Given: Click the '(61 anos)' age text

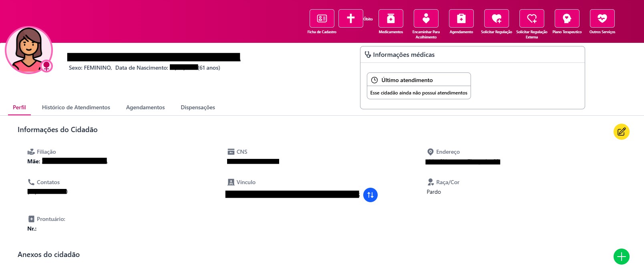Looking at the screenshot, I should tap(209, 68).
